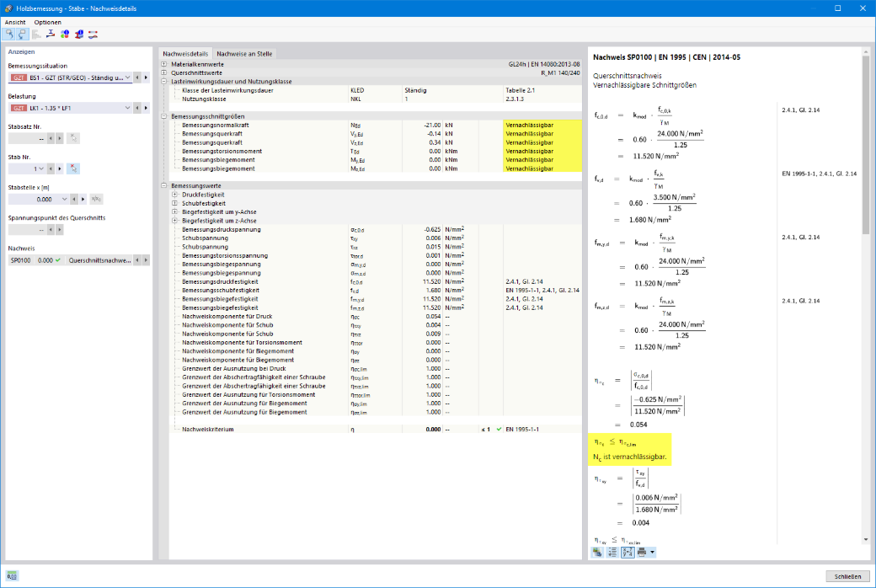Click the greyed stair-step icon in the toolbar
The height and width of the screenshot is (588, 876).
pyautogui.click(x=37, y=35)
